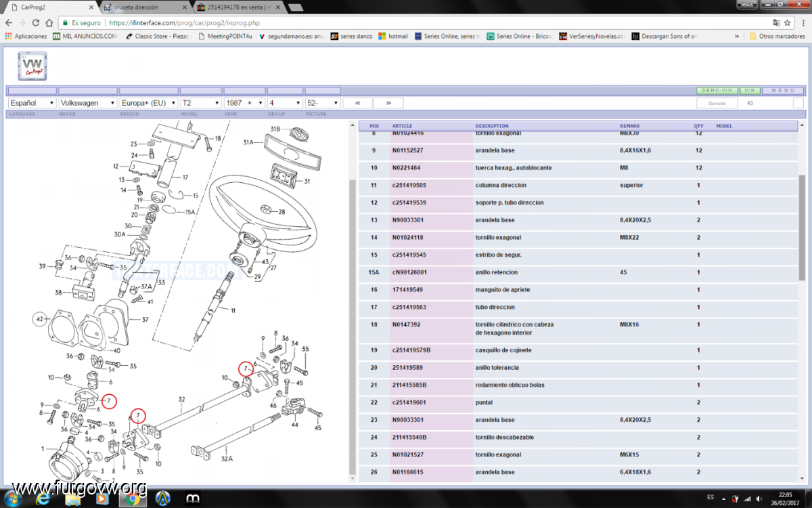Click part 42 gasket label in diagram
Screen dimensions: 812x508
coord(40,318)
